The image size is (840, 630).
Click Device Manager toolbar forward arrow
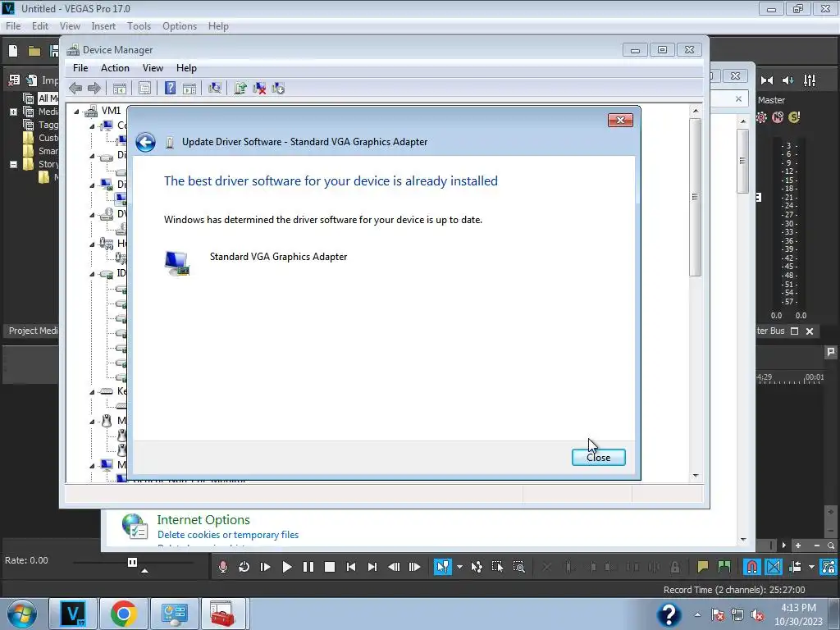pos(94,89)
